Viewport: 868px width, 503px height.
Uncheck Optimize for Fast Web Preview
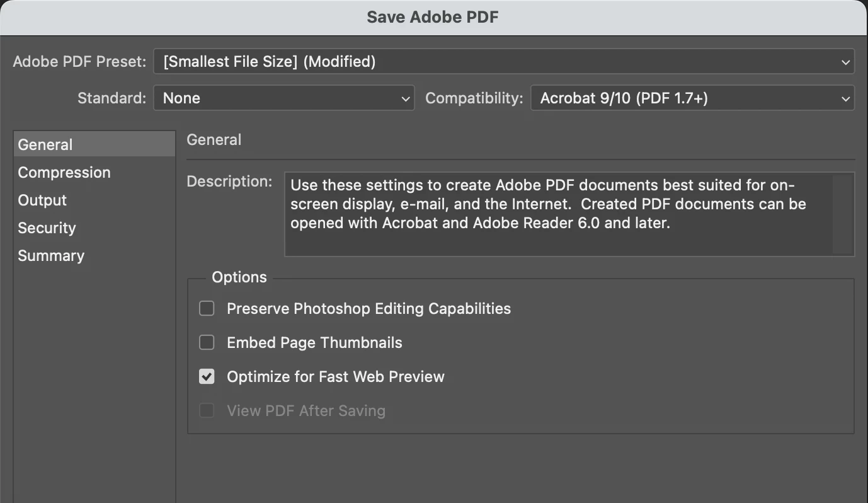pyautogui.click(x=207, y=377)
